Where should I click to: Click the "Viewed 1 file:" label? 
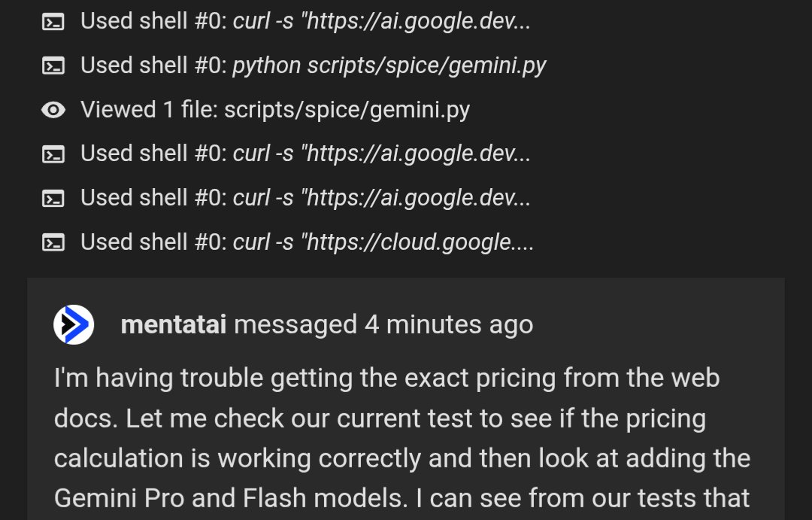tap(150, 110)
